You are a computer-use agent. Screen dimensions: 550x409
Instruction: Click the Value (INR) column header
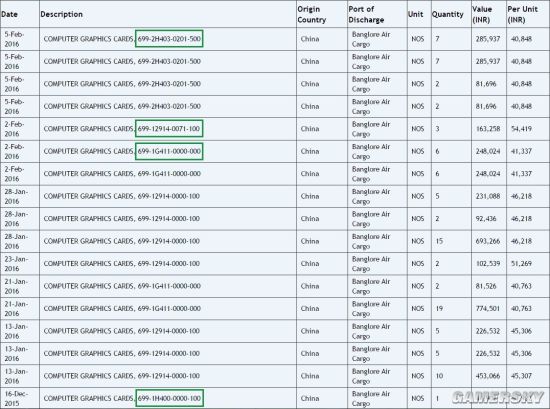click(482, 14)
